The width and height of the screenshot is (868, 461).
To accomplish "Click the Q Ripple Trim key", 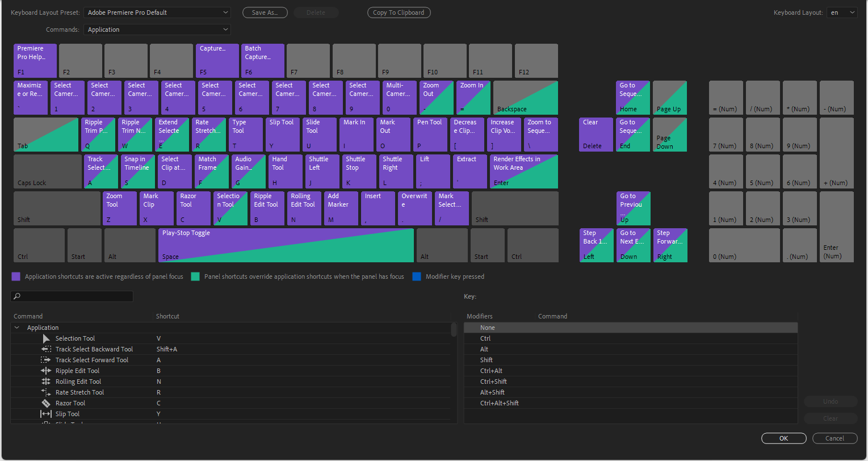I will tap(99, 135).
